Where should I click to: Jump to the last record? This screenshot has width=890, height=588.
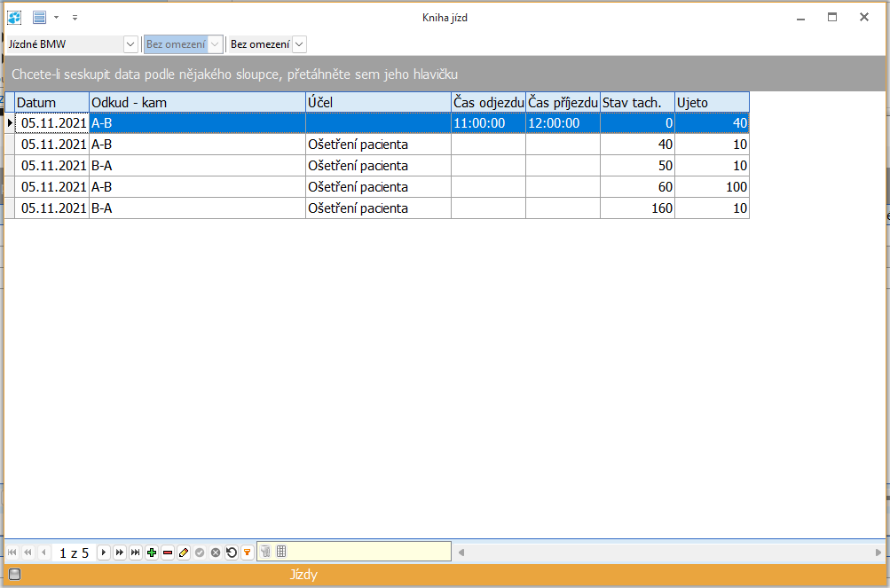pyautogui.click(x=135, y=553)
